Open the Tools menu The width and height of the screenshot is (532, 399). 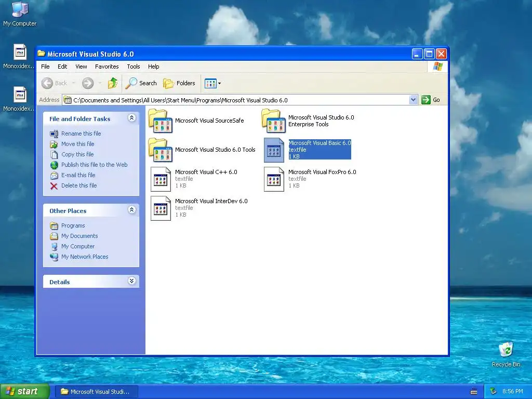pos(134,66)
